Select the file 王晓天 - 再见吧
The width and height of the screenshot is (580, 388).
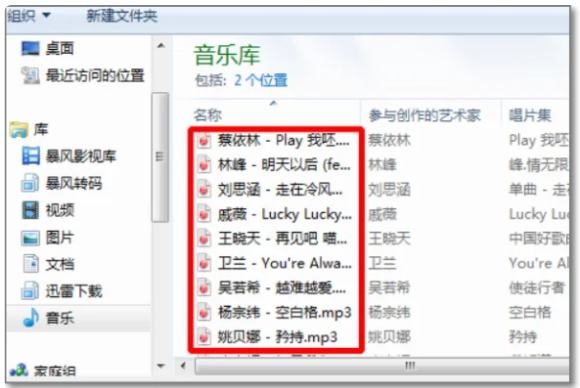pos(283,239)
